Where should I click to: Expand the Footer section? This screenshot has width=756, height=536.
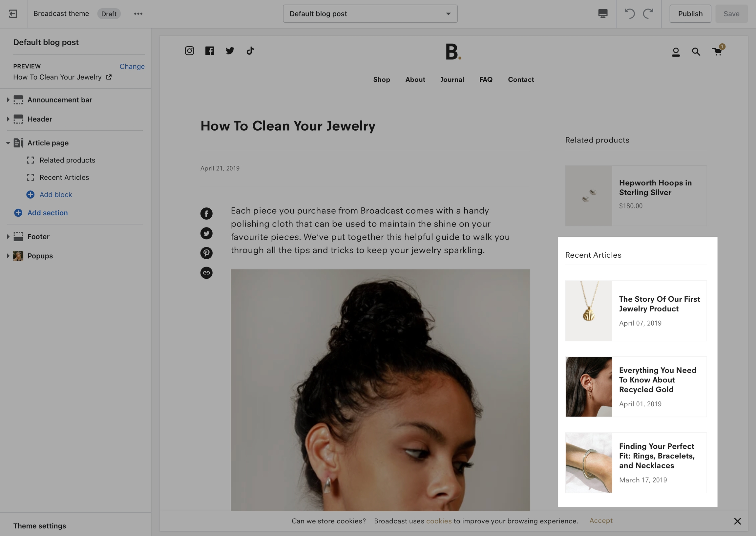[x=8, y=237]
